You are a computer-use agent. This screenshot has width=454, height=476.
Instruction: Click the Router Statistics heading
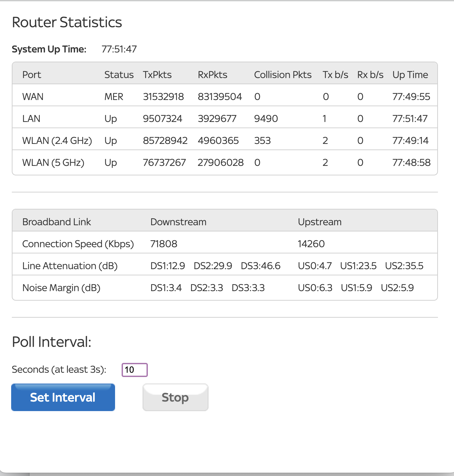point(67,22)
